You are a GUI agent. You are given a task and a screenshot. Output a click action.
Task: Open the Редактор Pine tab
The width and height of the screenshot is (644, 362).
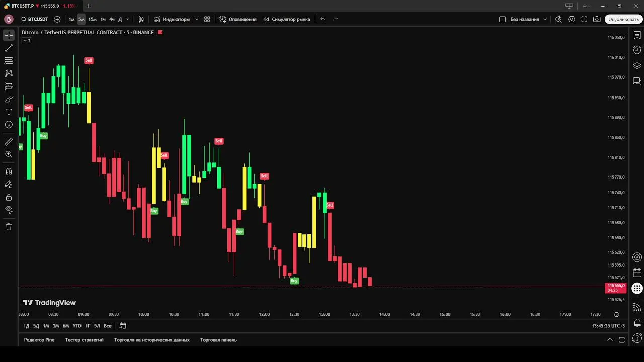pos(39,340)
